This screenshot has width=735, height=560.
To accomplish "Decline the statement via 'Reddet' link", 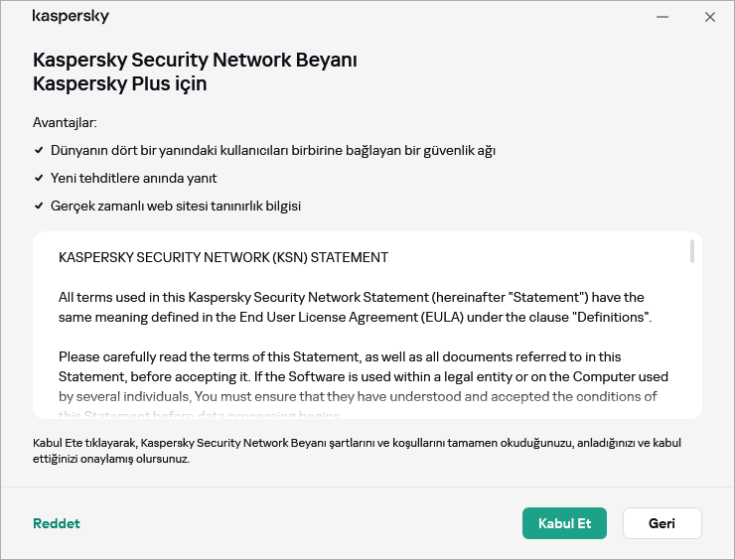I will [x=57, y=523].
